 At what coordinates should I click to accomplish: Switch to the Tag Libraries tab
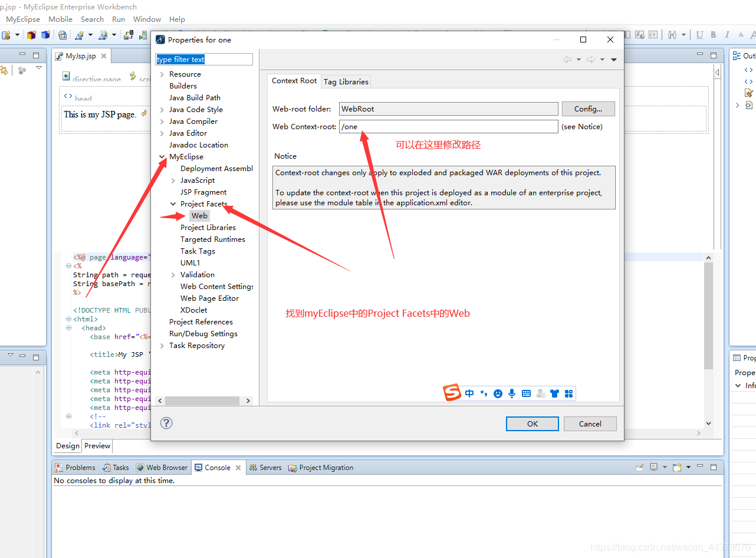346,81
